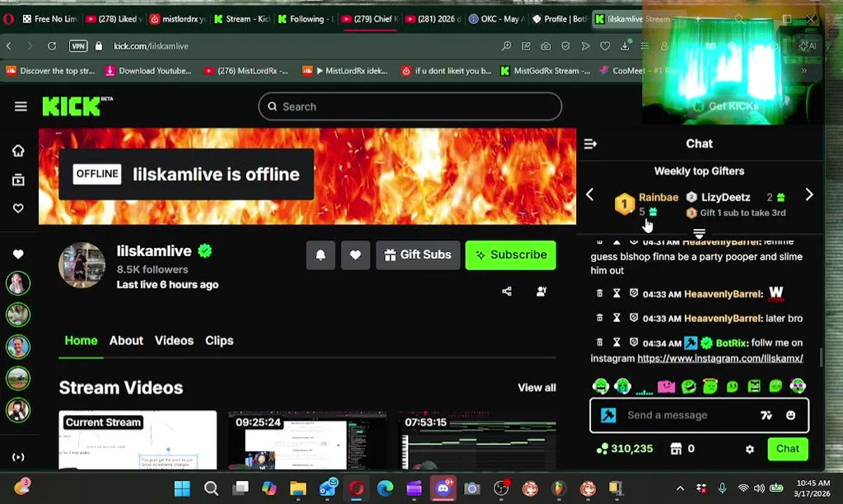
Task: Open File Explorer from taskbar
Action: (298, 488)
